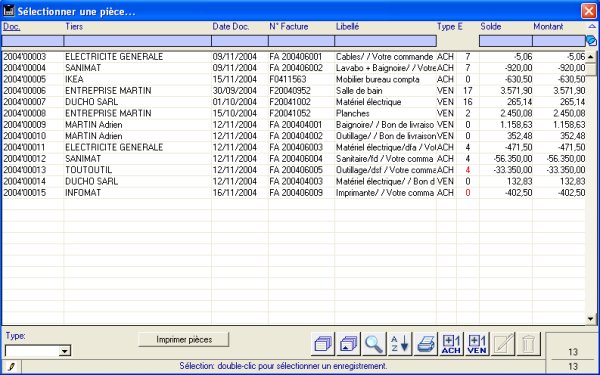Image resolution: width=600 pixels, height=375 pixels.
Task: Select the IKEA row
Action: pyautogui.click(x=293, y=79)
